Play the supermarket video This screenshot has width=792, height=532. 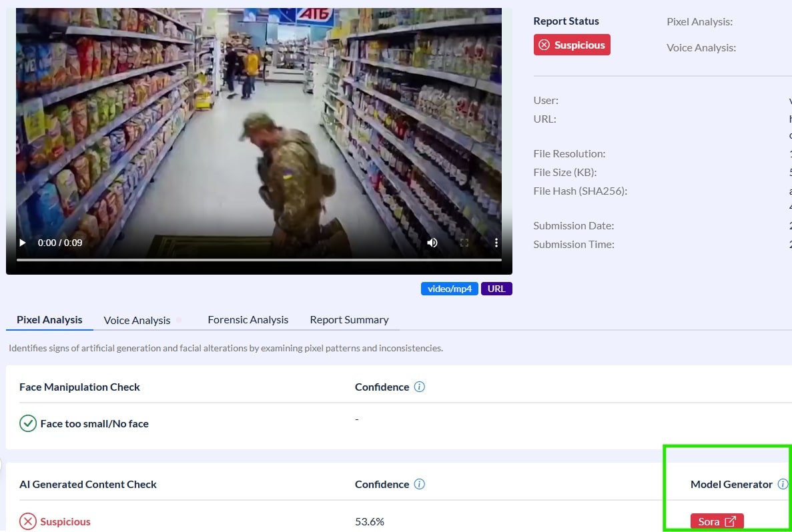(x=23, y=243)
